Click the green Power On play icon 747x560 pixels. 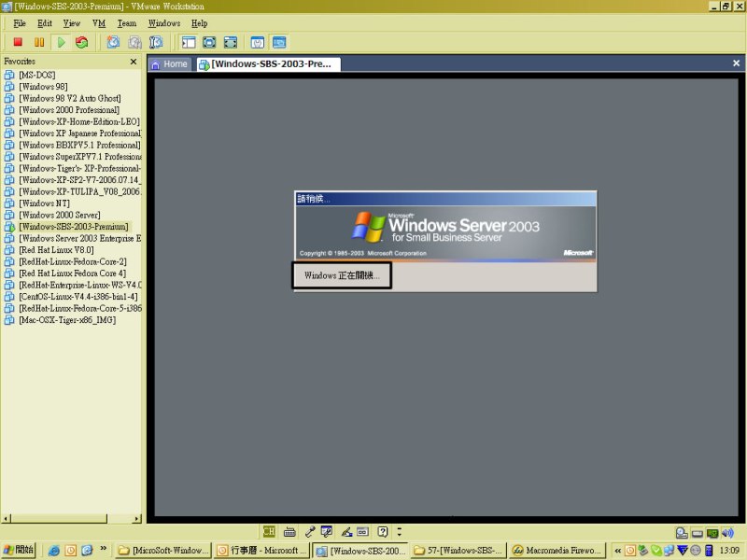click(x=61, y=42)
